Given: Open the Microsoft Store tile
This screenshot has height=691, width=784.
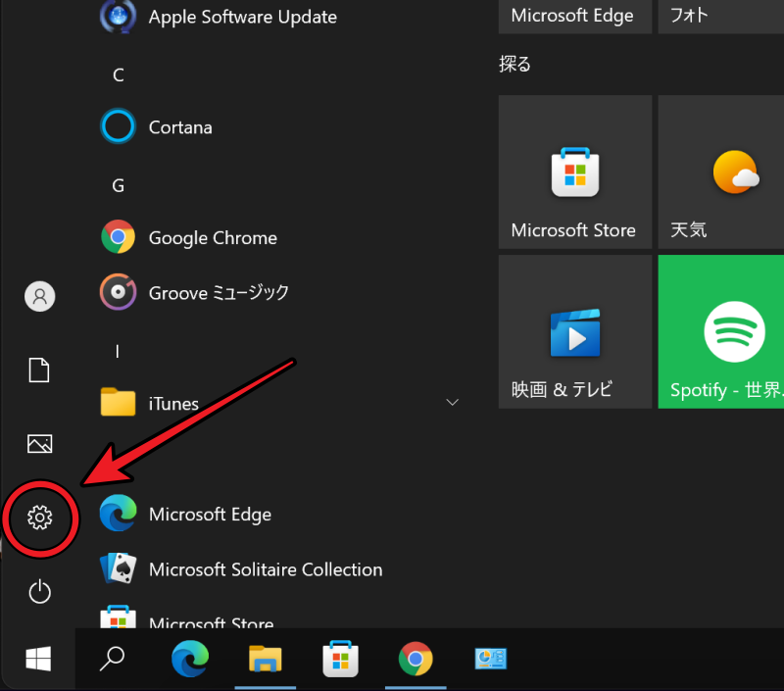Looking at the screenshot, I should (x=575, y=172).
